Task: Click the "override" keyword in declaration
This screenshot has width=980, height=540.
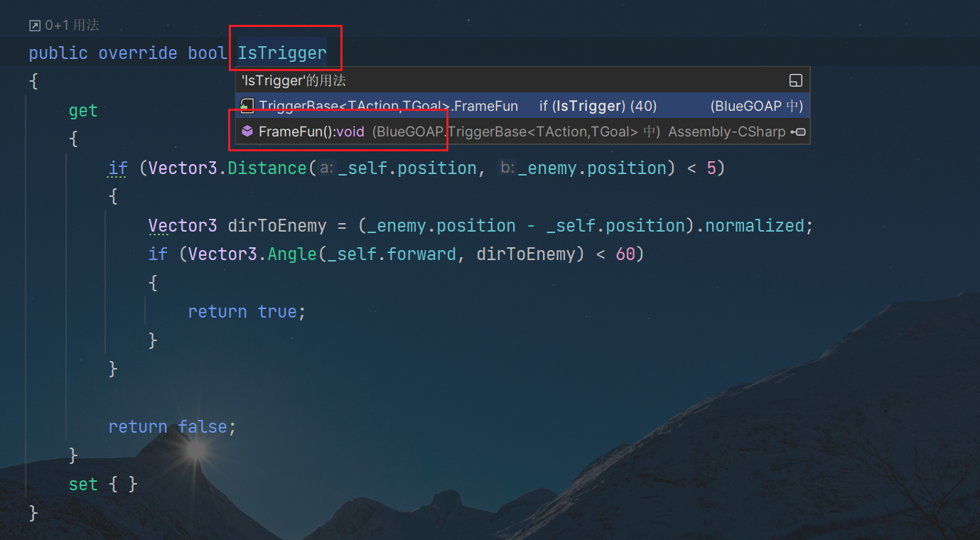Action: [x=138, y=53]
